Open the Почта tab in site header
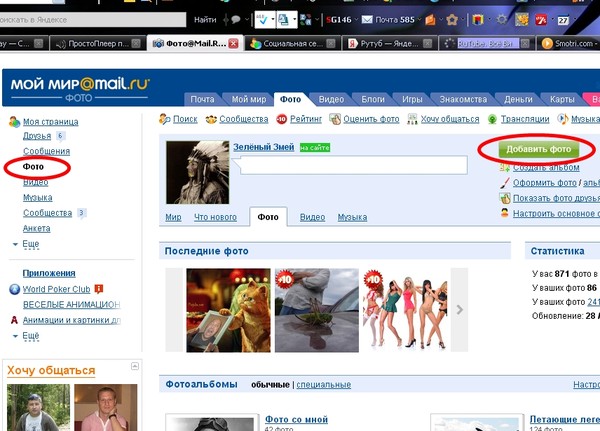This screenshot has width=600, height=431. [202, 100]
